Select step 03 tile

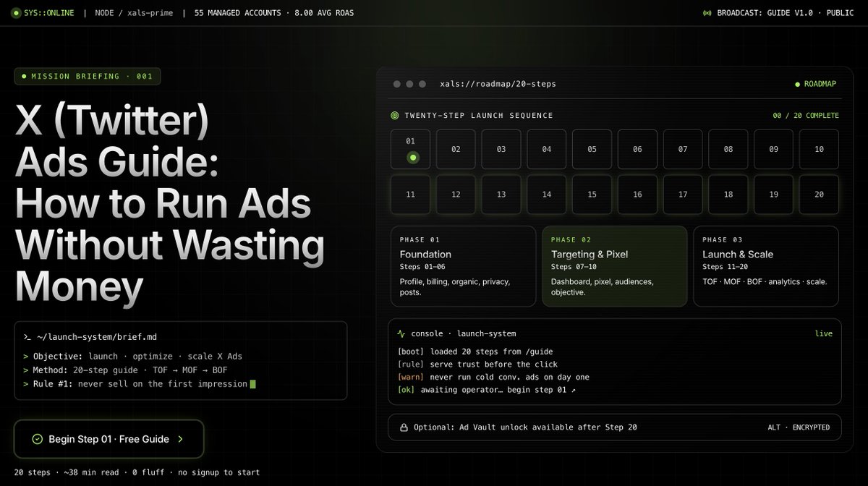click(501, 149)
